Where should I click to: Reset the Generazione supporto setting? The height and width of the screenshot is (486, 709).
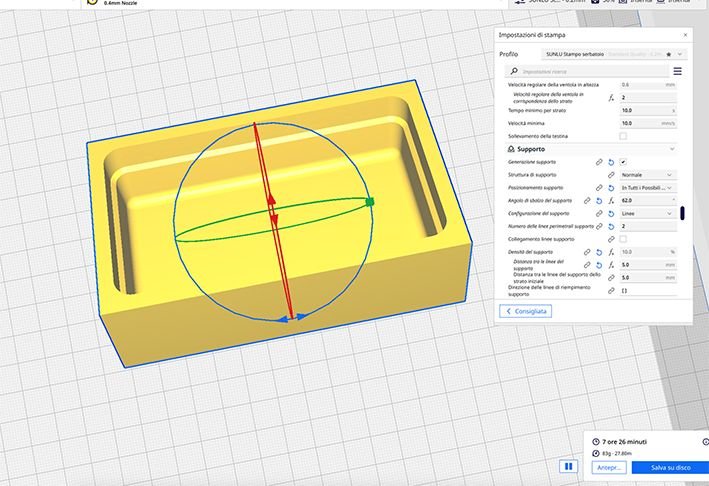point(611,162)
